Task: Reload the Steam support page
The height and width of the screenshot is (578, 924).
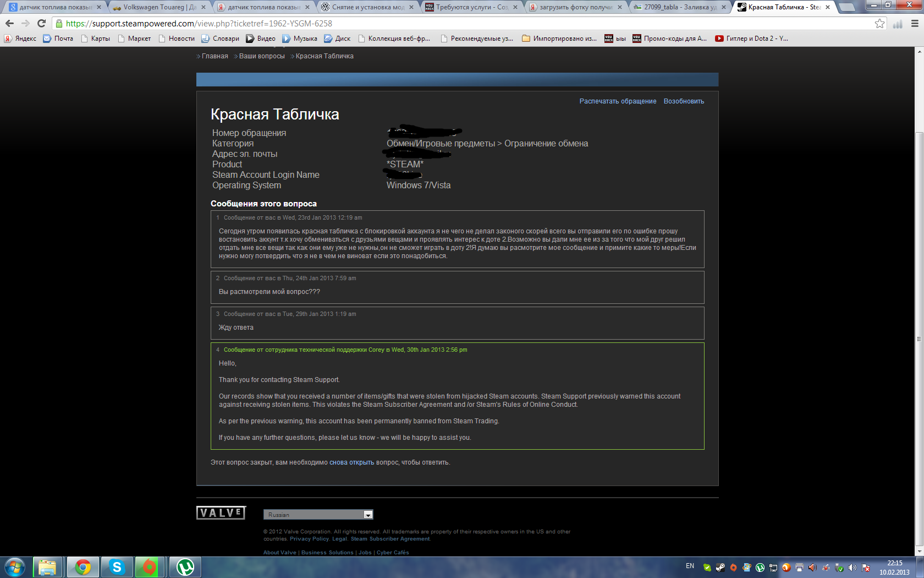Action: pos(41,23)
